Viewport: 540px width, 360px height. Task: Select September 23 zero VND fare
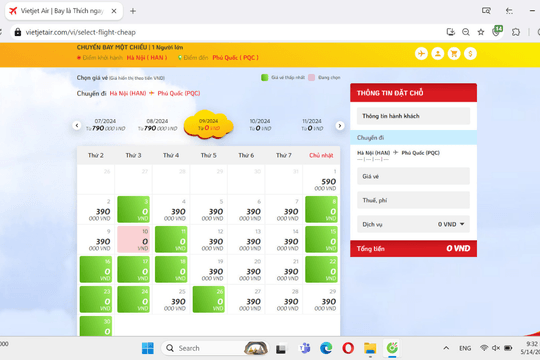(96, 299)
